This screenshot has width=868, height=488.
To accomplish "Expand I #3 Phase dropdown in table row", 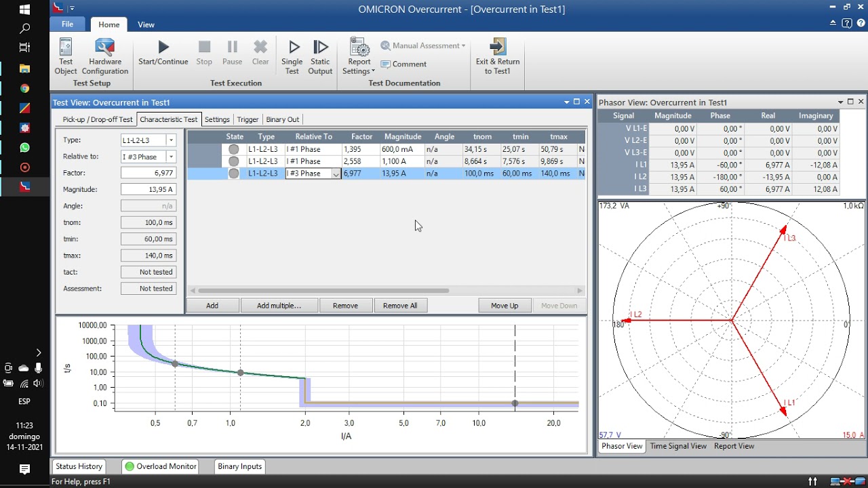I will (x=336, y=174).
